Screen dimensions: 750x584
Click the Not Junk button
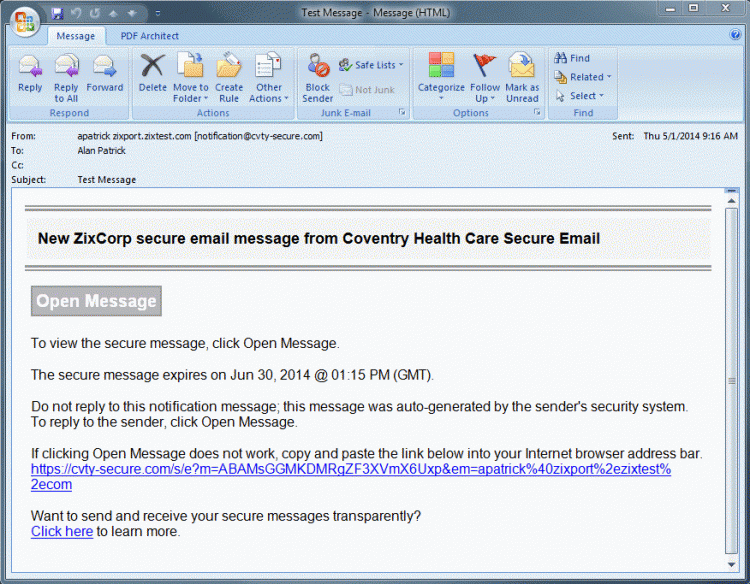tap(367, 89)
